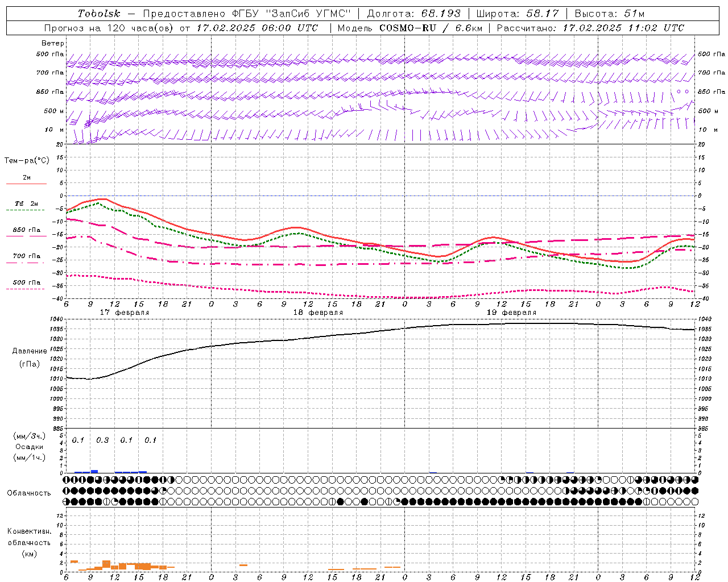Click the "Облачность" cloud cover label
The image size is (728, 582).
click(x=29, y=493)
